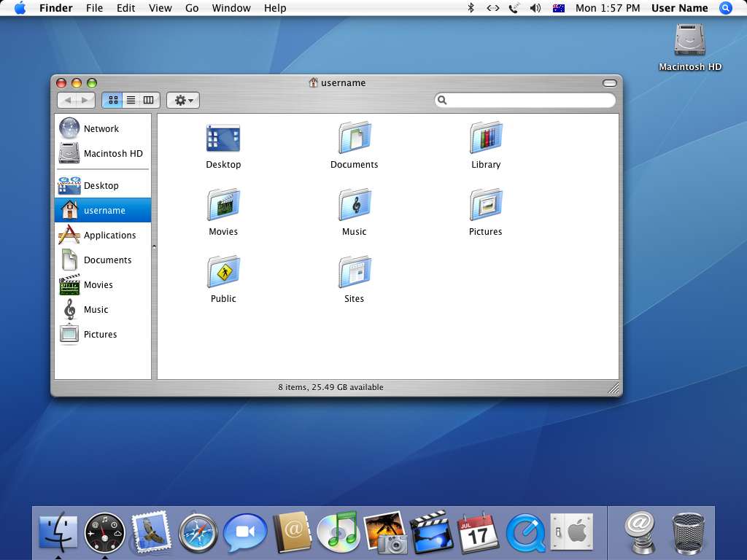
Task: Select Desktop in the Finder sidebar
Action: 103,186
